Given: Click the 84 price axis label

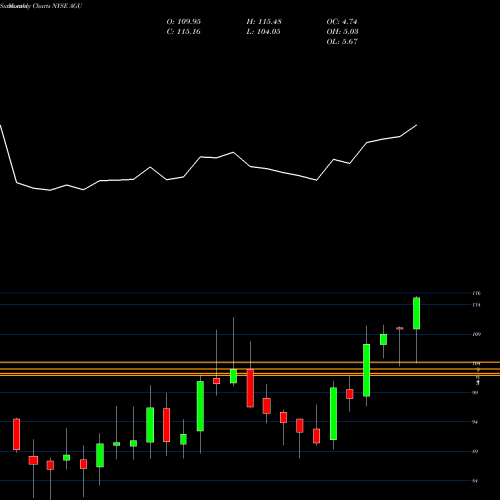Looking at the screenshot, I should [x=476, y=481].
